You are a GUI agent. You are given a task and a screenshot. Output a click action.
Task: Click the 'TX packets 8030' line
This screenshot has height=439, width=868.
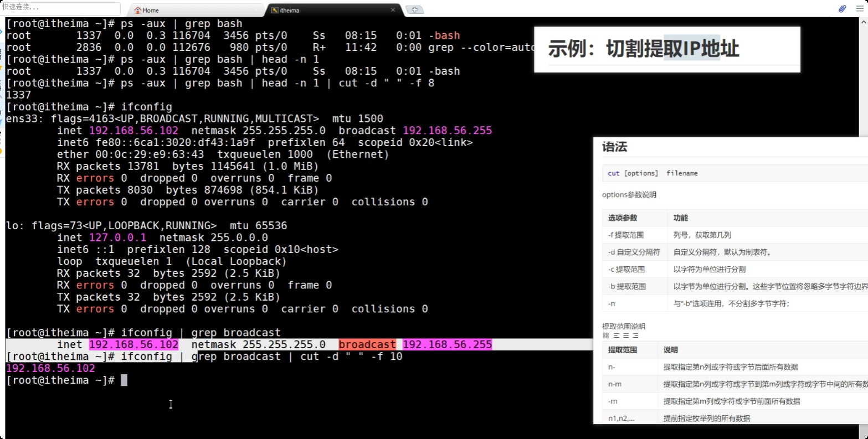(188, 190)
